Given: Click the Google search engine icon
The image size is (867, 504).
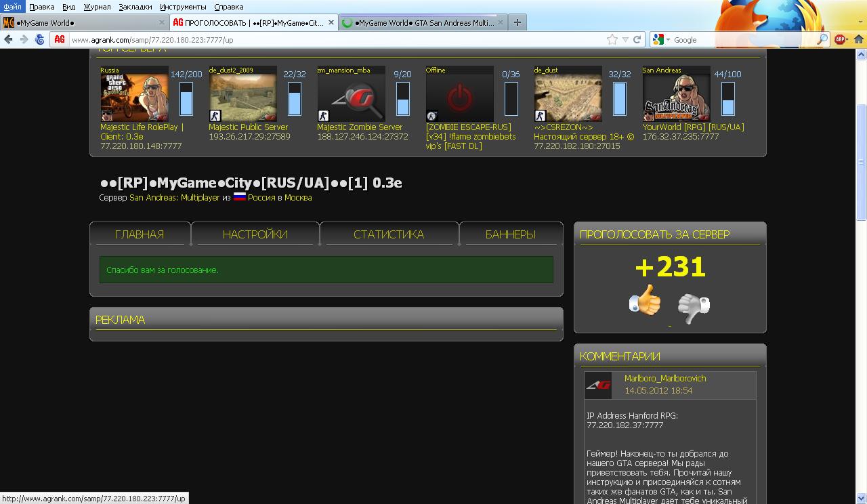Looking at the screenshot, I should [658, 39].
